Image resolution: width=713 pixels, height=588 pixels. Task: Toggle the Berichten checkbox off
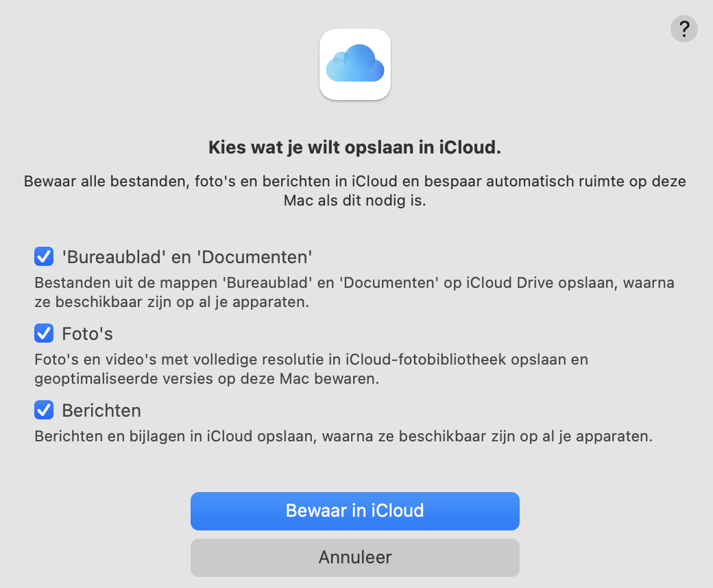pos(44,411)
